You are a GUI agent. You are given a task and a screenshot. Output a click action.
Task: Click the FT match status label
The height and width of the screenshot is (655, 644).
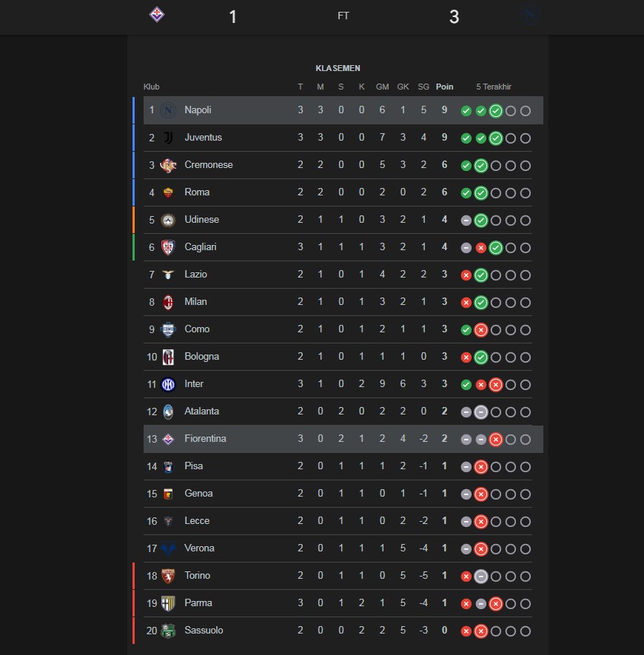(x=343, y=16)
